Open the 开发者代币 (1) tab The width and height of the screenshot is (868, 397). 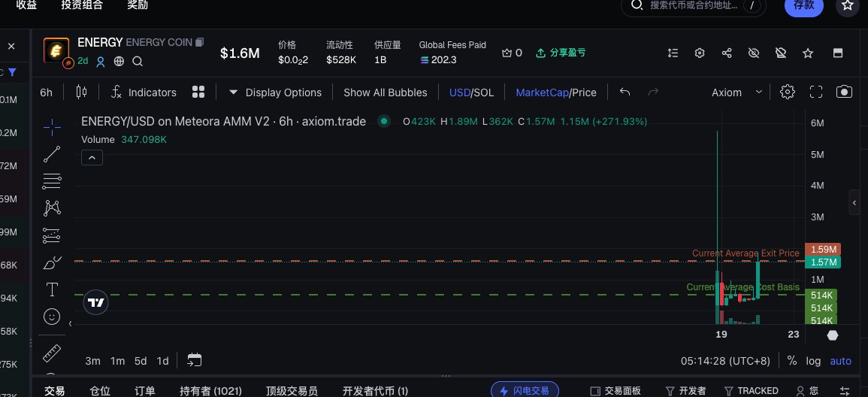click(375, 391)
